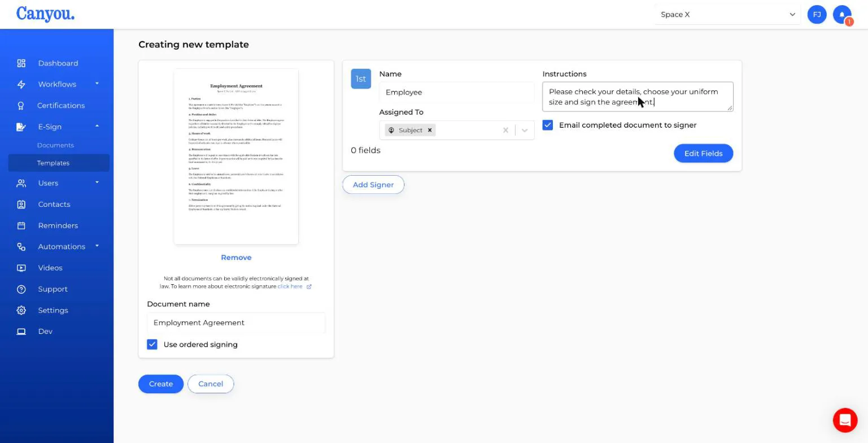The image size is (868, 443).
Task: Click the Videos play icon
Action: point(21,268)
